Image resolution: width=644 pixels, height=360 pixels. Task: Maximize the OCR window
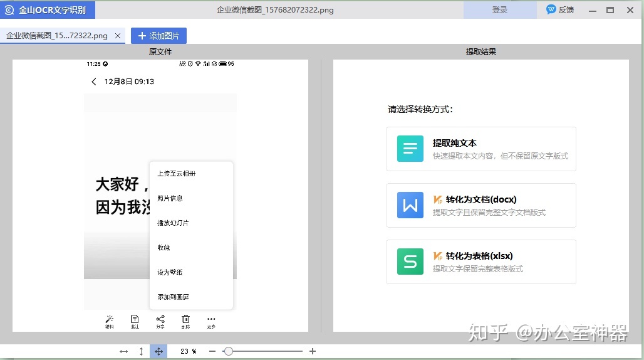(610, 10)
